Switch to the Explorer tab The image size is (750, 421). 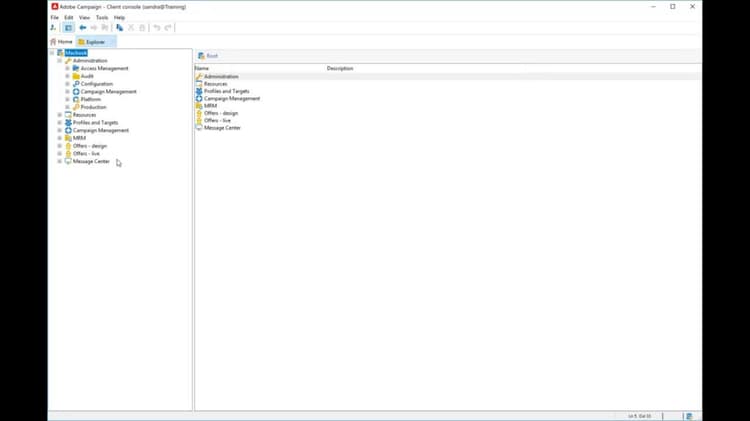(x=95, y=42)
